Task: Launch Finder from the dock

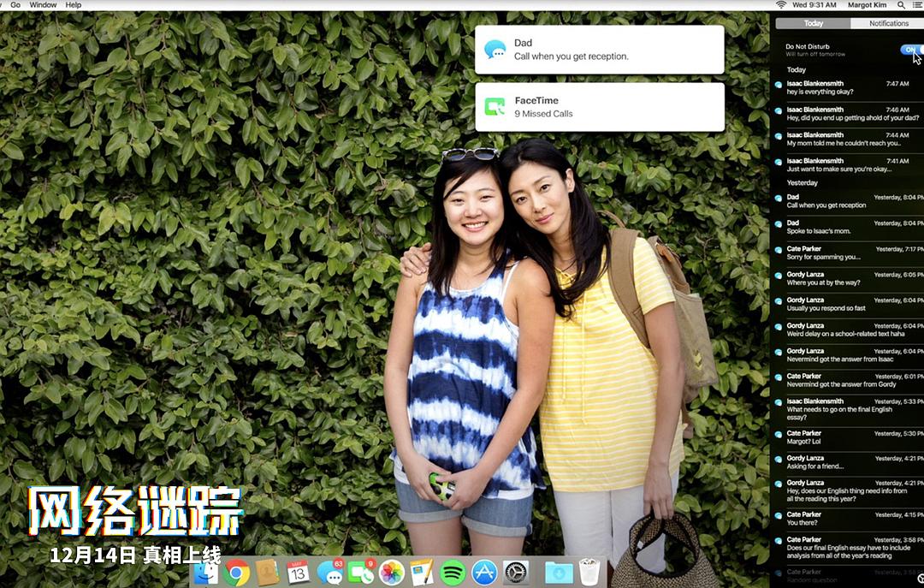Action: (206, 573)
